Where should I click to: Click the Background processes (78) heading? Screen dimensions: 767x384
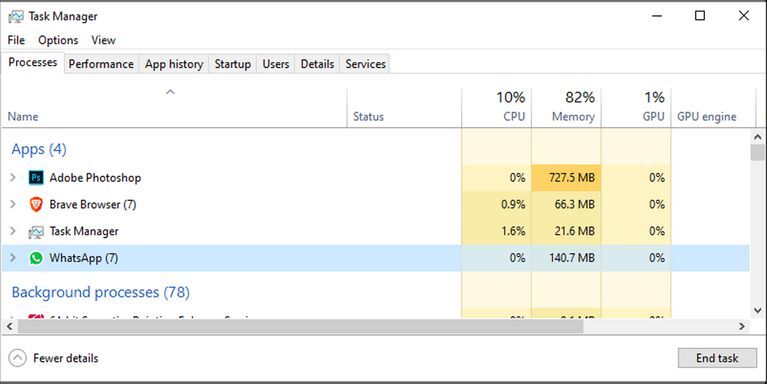tap(100, 292)
